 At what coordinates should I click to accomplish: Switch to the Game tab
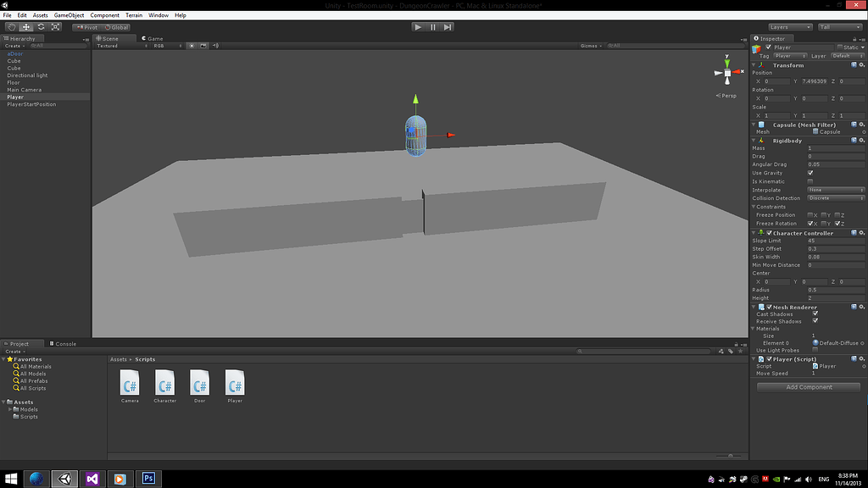tap(150, 38)
